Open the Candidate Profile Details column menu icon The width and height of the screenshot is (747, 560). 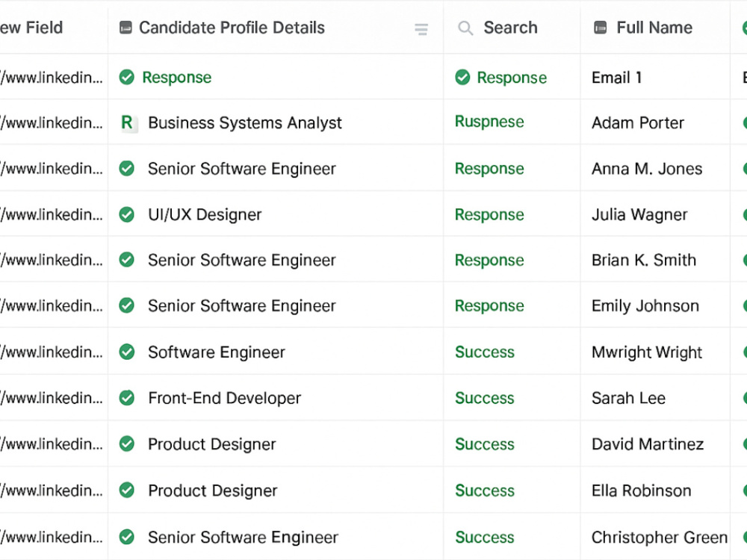point(421,29)
